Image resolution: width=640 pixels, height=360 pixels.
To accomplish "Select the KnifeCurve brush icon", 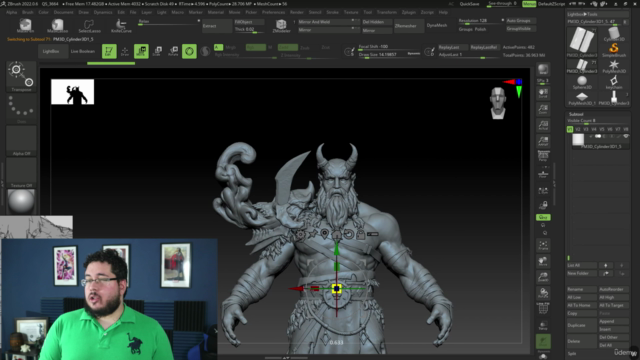I will point(121,25).
